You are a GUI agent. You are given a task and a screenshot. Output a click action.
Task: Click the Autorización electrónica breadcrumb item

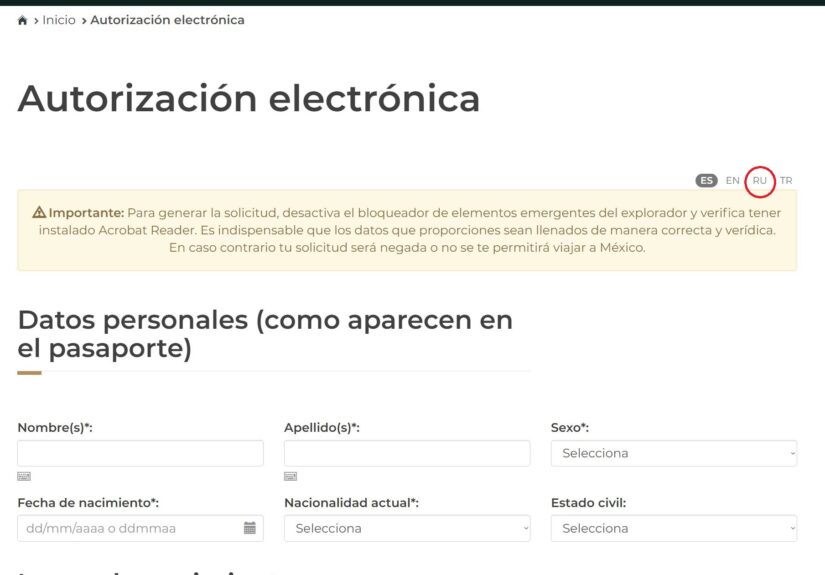coord(167,20)
